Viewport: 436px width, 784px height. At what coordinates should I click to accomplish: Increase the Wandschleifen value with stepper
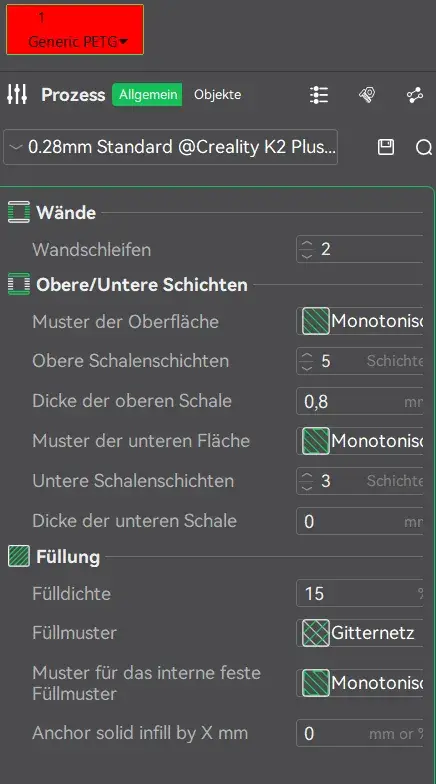tap(307, 244)
